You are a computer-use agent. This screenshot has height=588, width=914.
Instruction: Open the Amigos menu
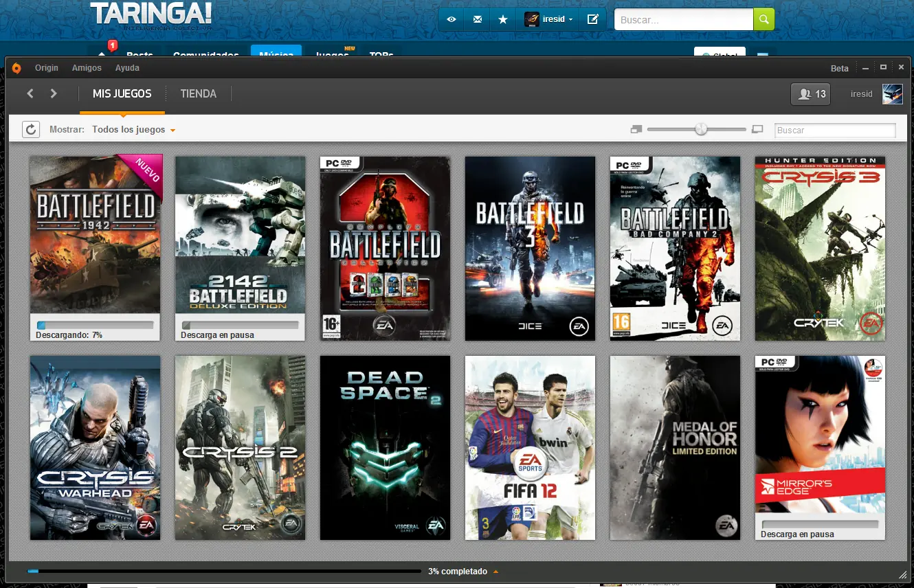coord(87,68)
